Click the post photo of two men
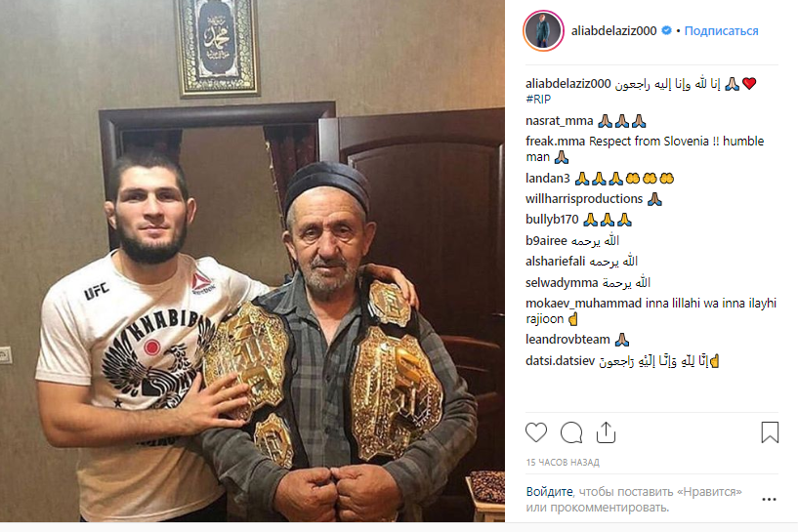The image size is (798, 532). (x=252, y=261)
